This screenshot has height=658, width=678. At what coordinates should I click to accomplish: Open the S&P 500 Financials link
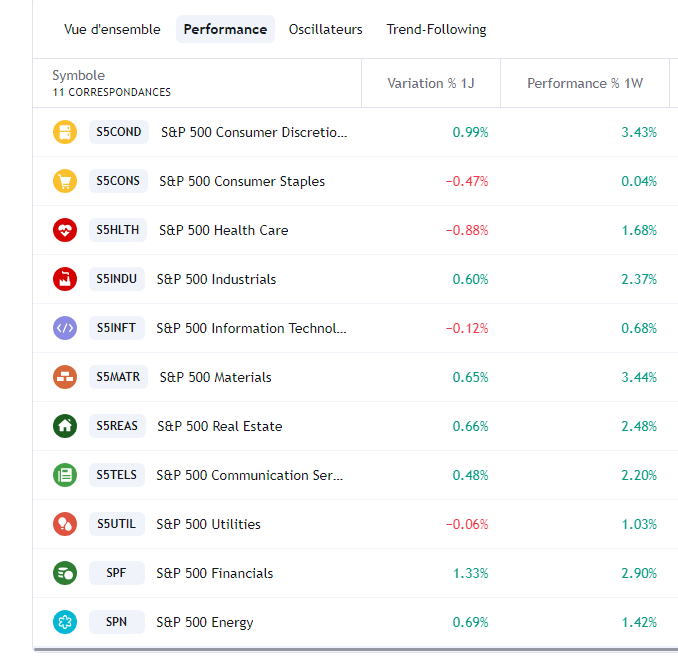click(214, 573)
